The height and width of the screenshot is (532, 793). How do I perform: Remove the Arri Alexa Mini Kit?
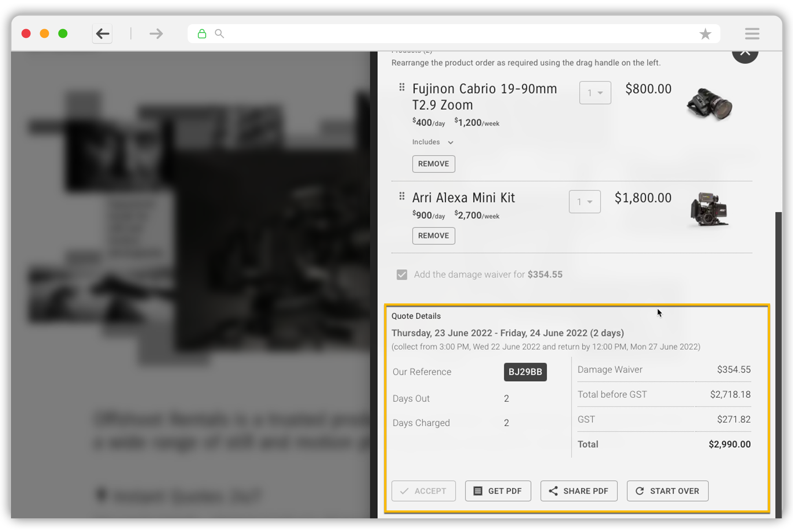coord(434,236)
